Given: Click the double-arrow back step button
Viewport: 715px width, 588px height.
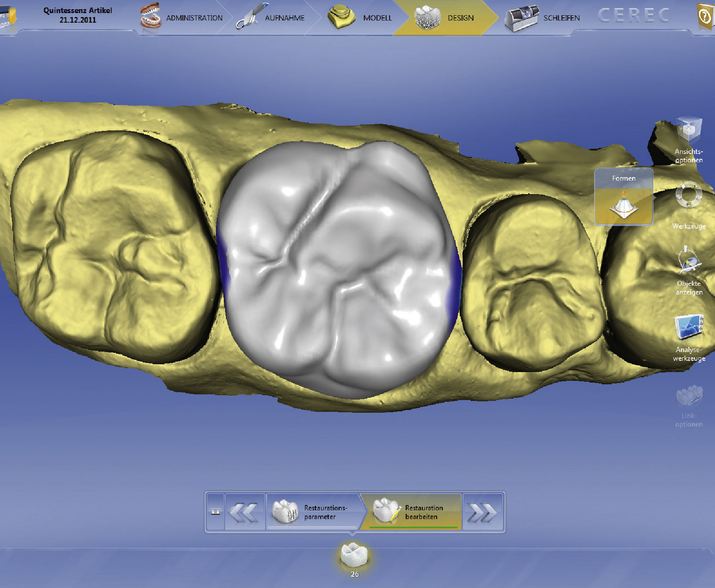Looking at the screenshot, I should 244,512.
